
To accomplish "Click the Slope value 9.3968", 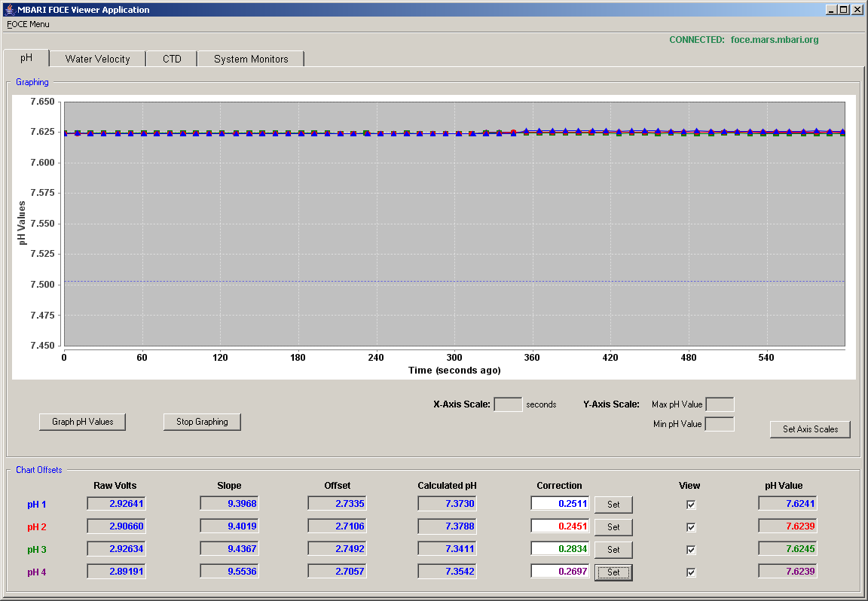I will coord(229,504).
